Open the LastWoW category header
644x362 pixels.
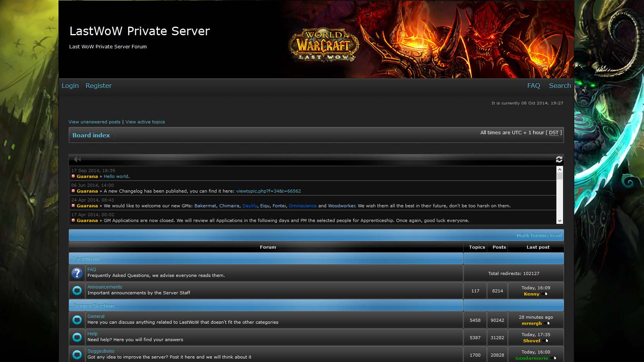(x=86, y=259)
